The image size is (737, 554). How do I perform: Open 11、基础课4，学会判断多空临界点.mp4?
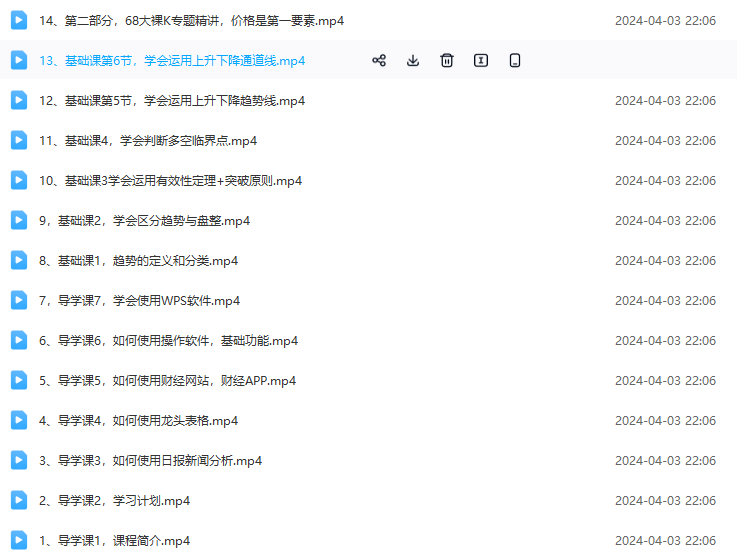tap(147, 141)
